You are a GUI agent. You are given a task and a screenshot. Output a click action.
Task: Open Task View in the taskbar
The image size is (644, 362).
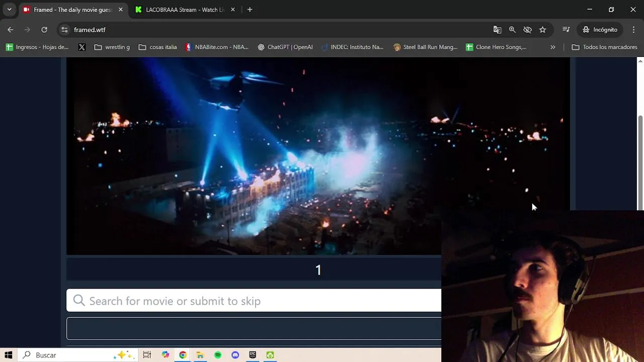tap(147, 355)
